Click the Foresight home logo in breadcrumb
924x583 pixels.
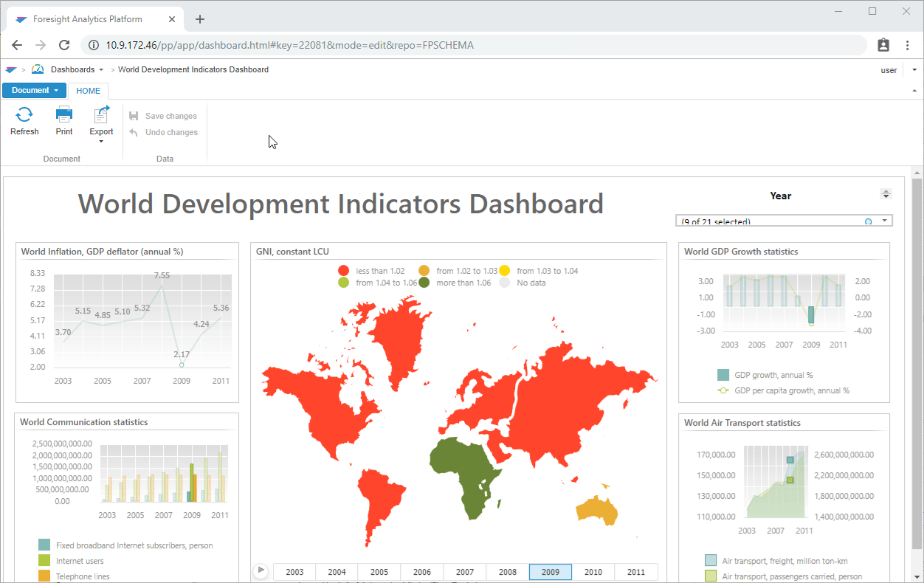click(x=11, y=70)
